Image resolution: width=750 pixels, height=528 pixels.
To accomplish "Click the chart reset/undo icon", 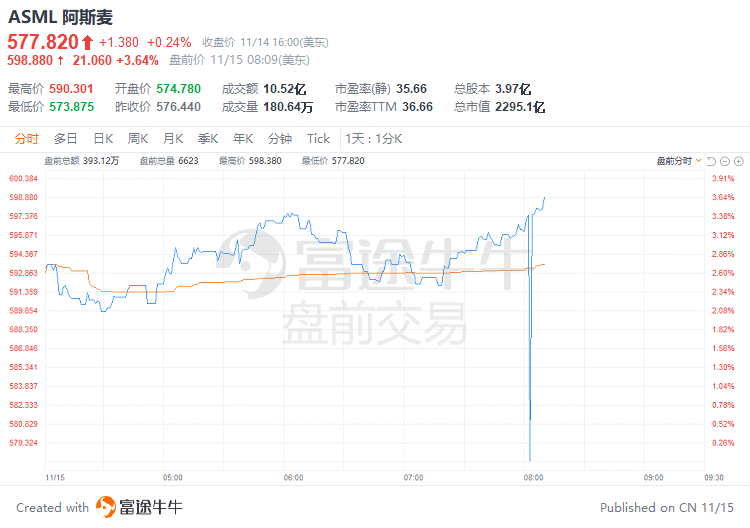I will point(711,161).
